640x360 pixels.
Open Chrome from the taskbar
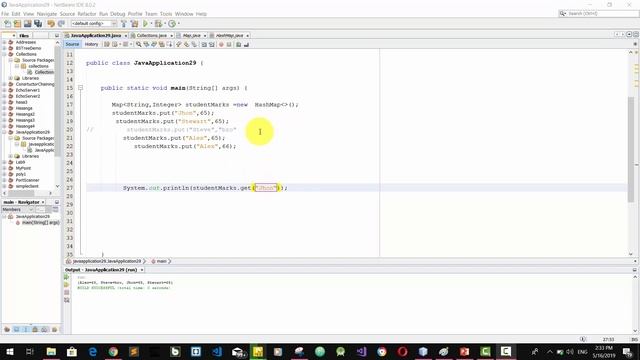pos(113,351)
